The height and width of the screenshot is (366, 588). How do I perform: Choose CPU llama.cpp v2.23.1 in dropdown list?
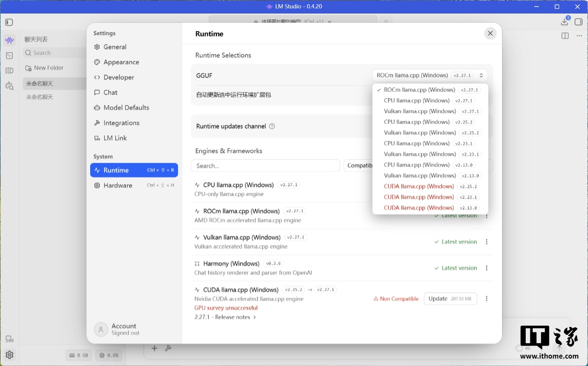coord(430,143)
